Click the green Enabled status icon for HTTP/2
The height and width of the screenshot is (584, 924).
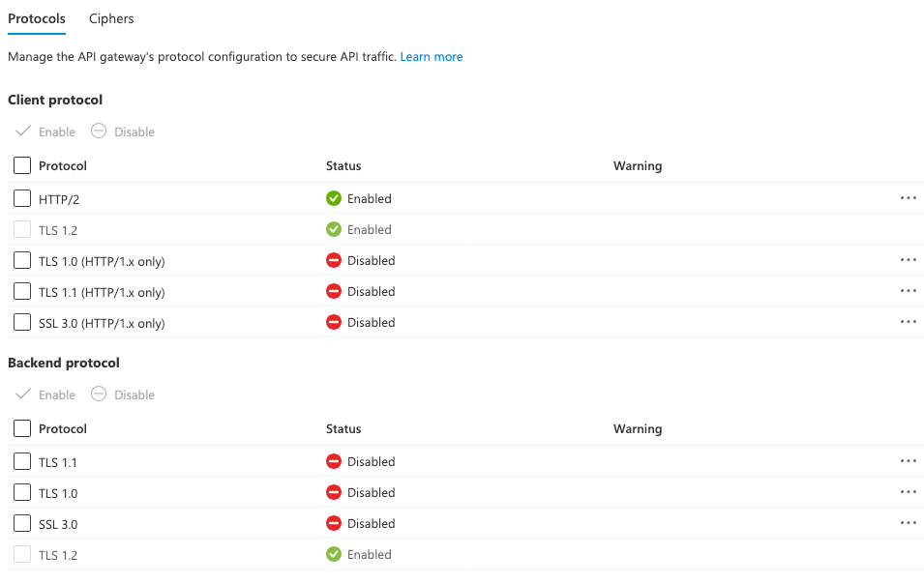[x=334, y=198]
